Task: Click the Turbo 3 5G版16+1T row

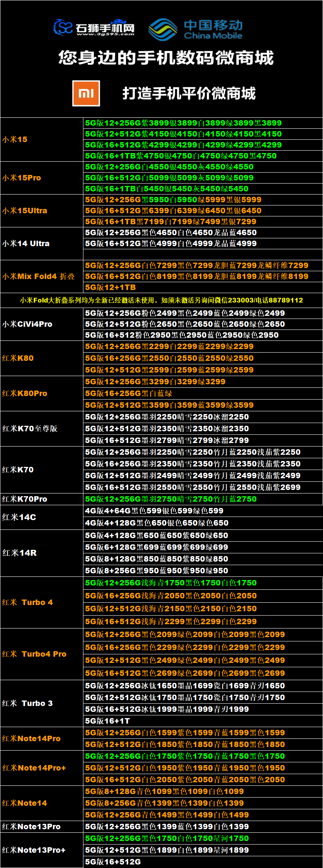Action: tap(203, 721)
